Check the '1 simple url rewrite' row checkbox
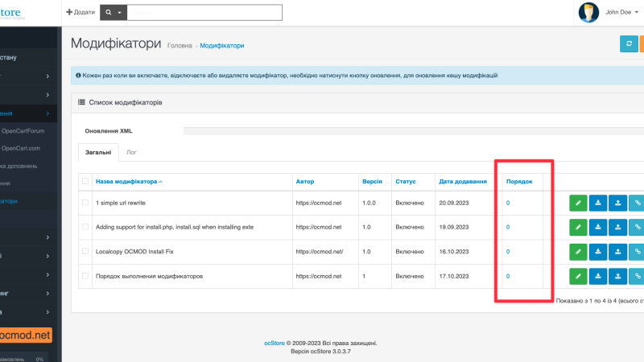The width and height of the screenshot is (644, 362). (x=85, y=203)
